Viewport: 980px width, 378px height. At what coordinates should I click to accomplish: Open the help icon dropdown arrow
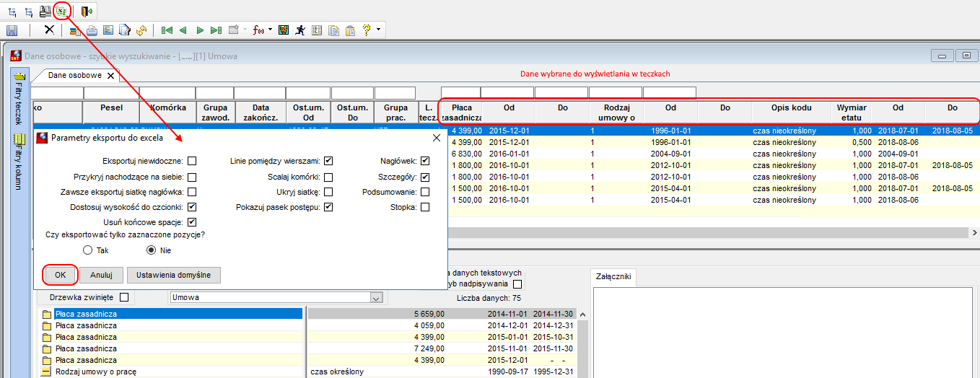pyautogui.click(x=378, y=30)
